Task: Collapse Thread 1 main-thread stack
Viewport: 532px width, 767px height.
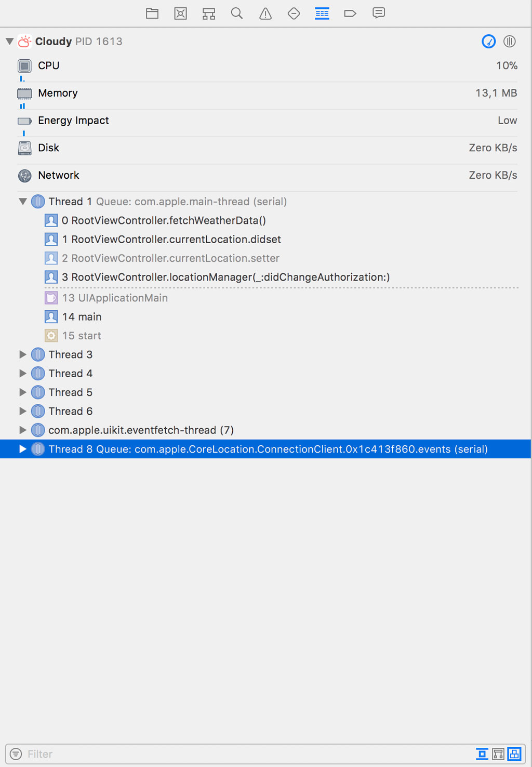Action: click(x=22, y=202)
